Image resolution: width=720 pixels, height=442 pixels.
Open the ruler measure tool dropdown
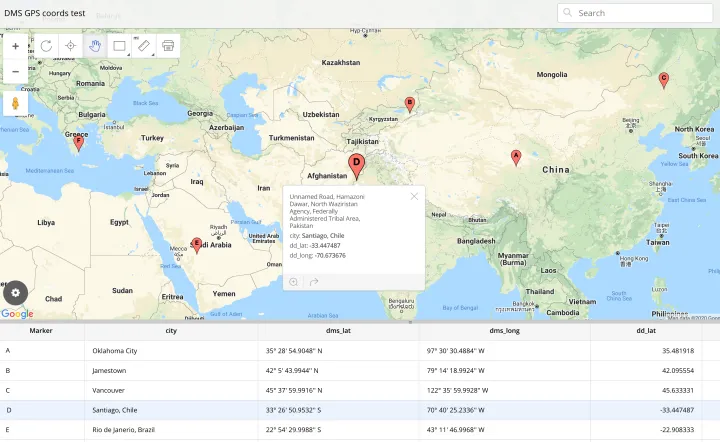point(145,46)
